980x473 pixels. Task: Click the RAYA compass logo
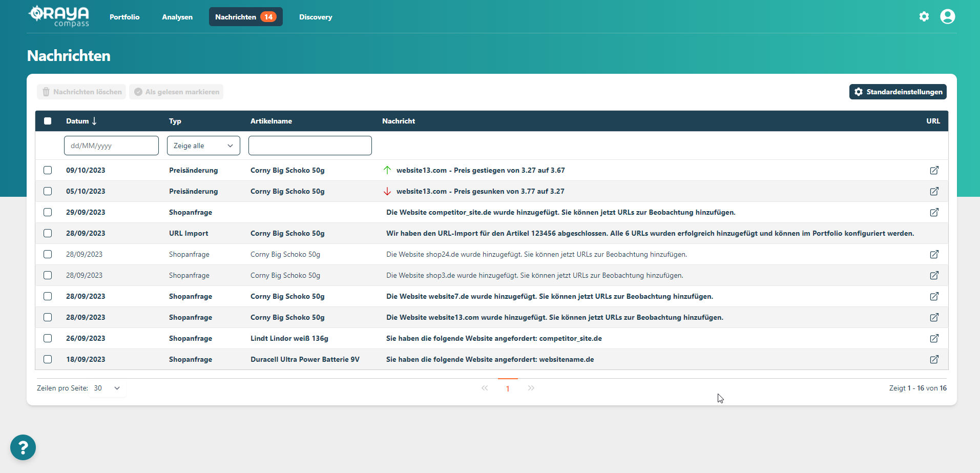tap(59, 16)
